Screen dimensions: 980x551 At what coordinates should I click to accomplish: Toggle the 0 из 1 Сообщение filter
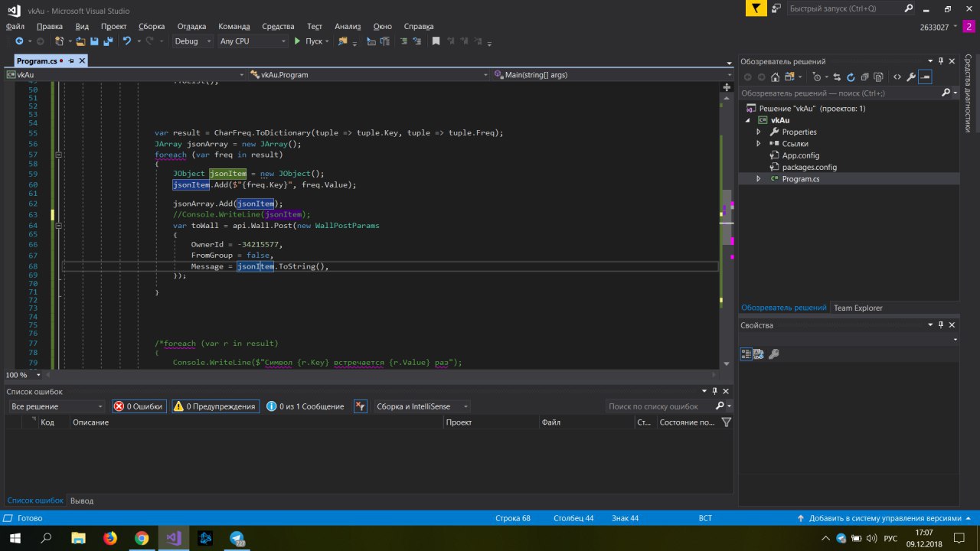pos(305,406)
